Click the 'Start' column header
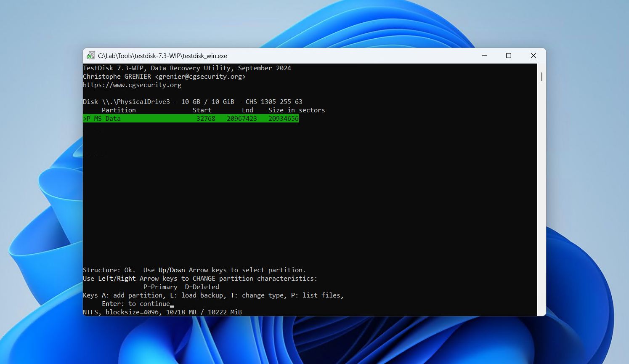Image resolution: width=629 pixels, height=364 pixels. (202, 110)
